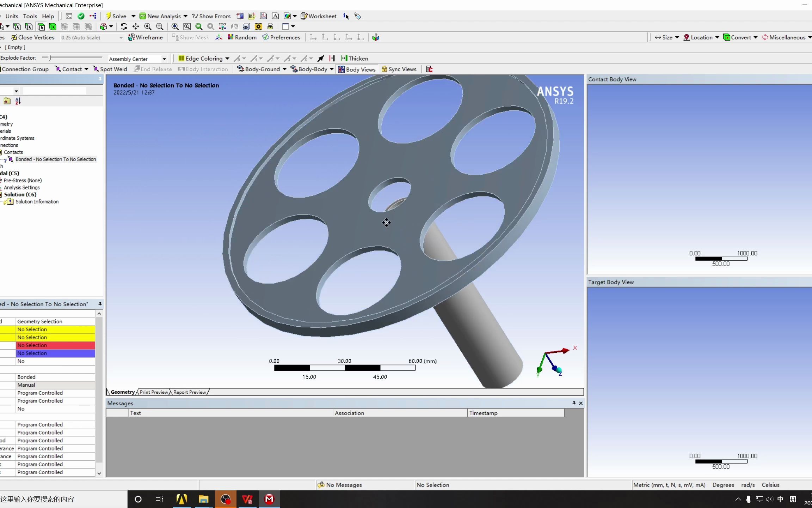Toggle Body Views on or off
The image size is (812, 508).
point(357,69)
